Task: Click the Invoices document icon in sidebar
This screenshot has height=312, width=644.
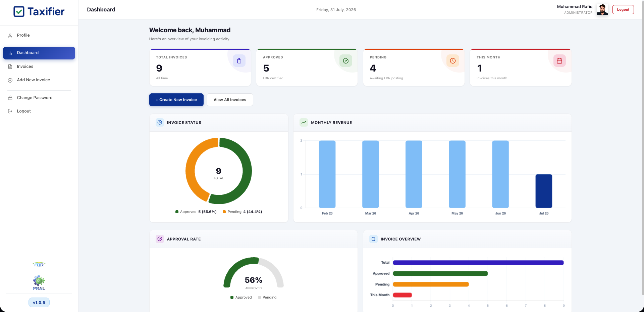Action: coord(10,66)
